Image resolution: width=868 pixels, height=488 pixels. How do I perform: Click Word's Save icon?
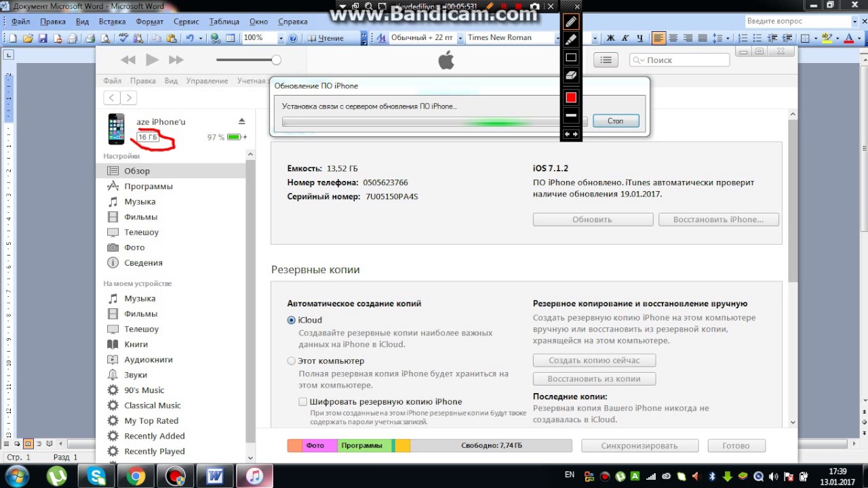click(x=43, y=38)
